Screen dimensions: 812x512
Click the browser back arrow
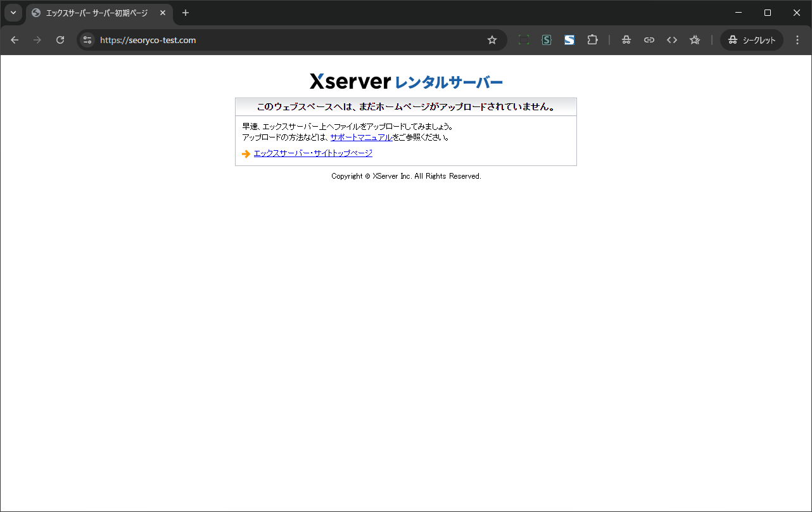pyautogui.click(x=15, y=39)
